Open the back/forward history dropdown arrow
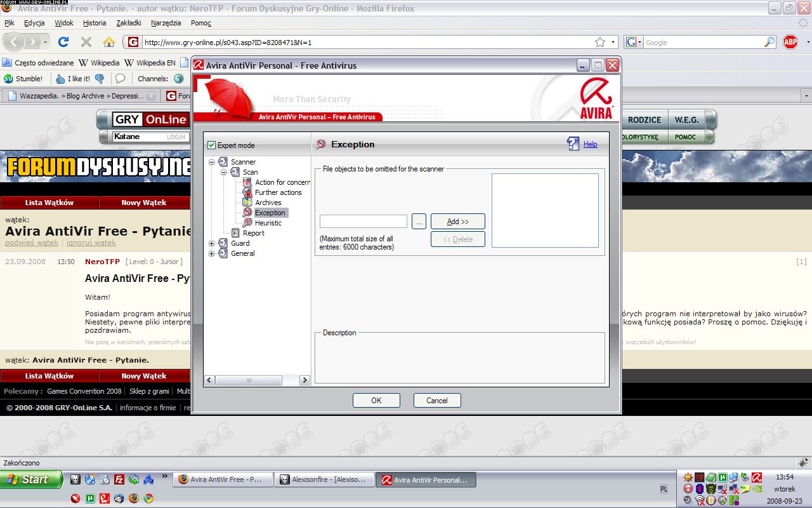This screenshot has width=812, height=508. [x=45, y=43]
